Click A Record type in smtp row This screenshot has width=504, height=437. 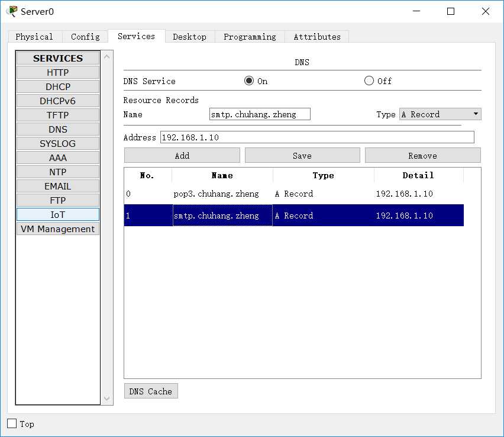(324, 216)
